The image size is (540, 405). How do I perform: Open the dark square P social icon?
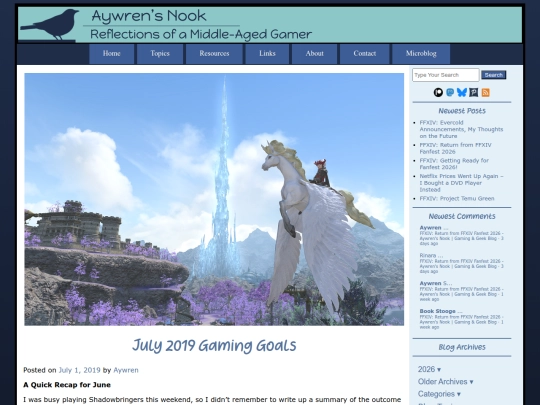pyautogui.click(x=474, y=92)
